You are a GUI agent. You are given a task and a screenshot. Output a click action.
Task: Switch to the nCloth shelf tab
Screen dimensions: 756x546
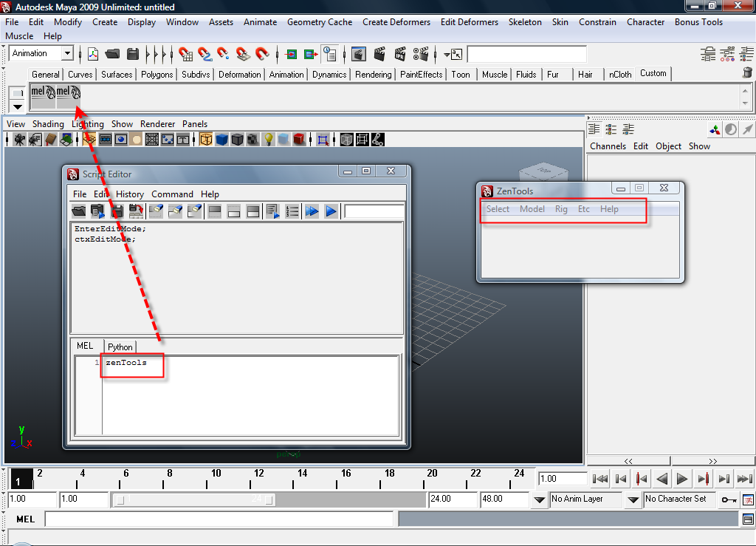coord(619,75)
